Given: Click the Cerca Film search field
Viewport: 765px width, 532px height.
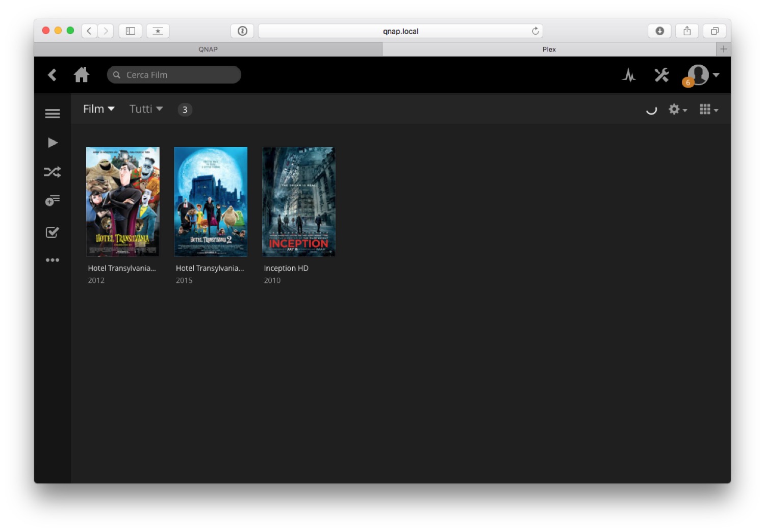Looking at the screenshot, I should point(174,75).
